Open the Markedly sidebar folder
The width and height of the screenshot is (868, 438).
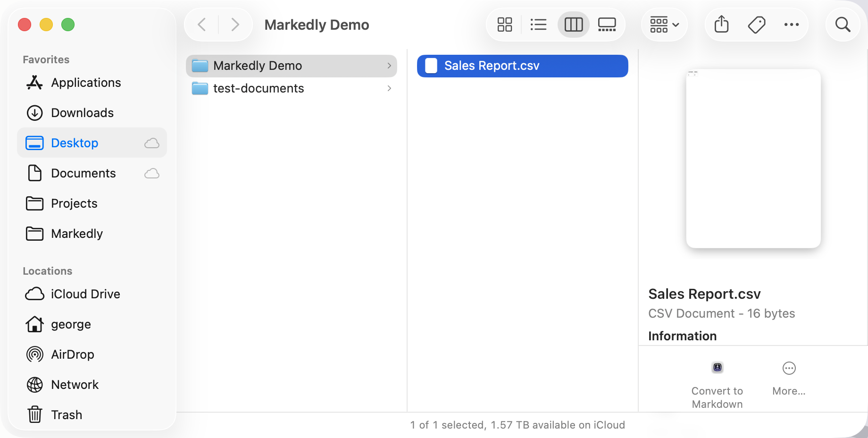(92, 234)
